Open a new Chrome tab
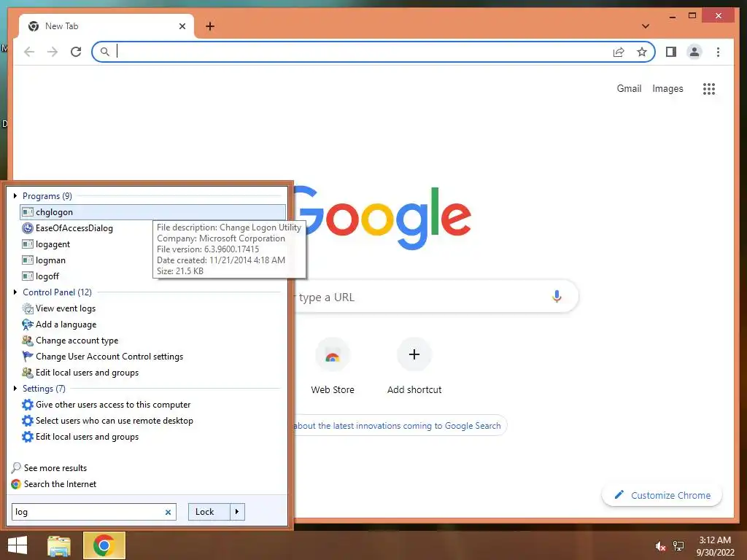The image size is (747, 560). pyautogui.click(x=210, y=26)
